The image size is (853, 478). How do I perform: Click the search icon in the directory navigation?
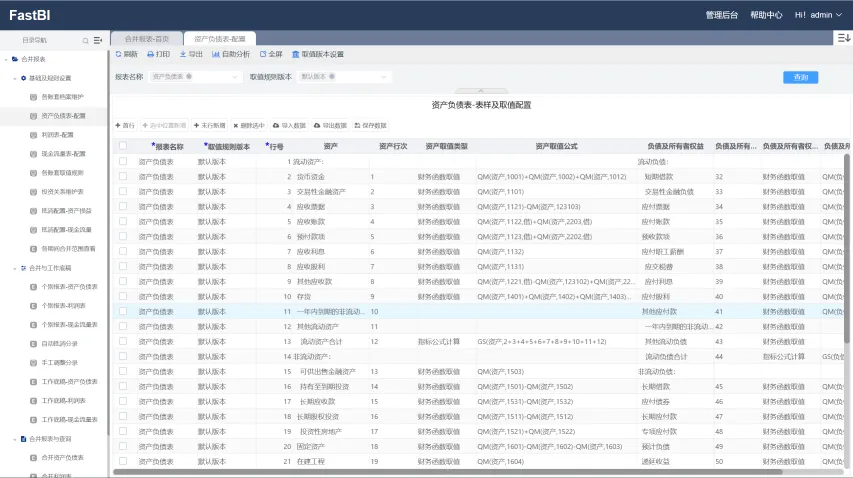click(x=85, y=41)
